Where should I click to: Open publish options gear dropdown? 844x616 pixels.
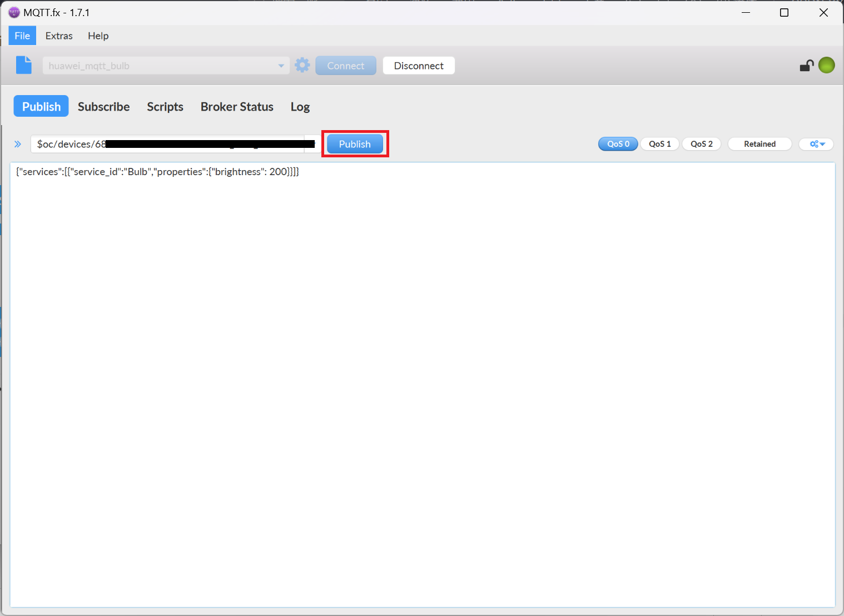(817, 144)
